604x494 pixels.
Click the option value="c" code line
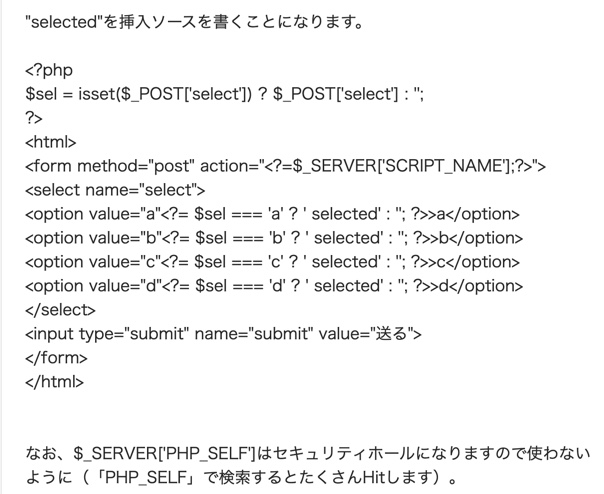click(x=272, y=261)
